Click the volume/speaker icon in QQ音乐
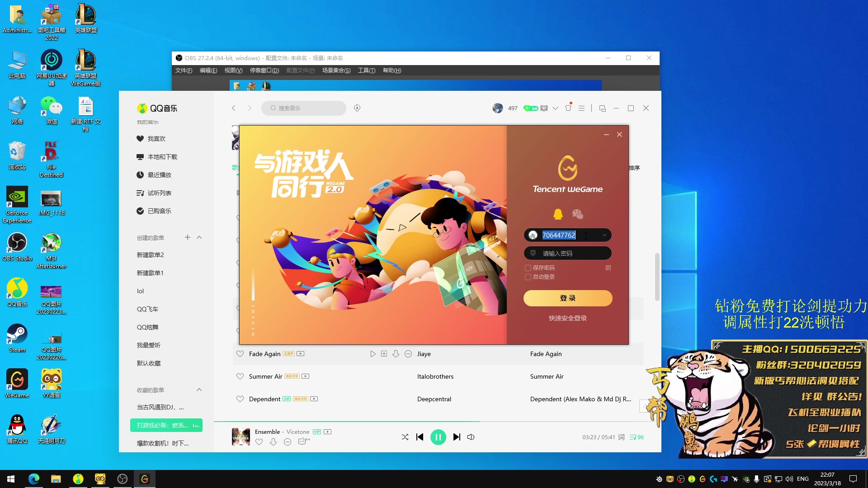 471,437
